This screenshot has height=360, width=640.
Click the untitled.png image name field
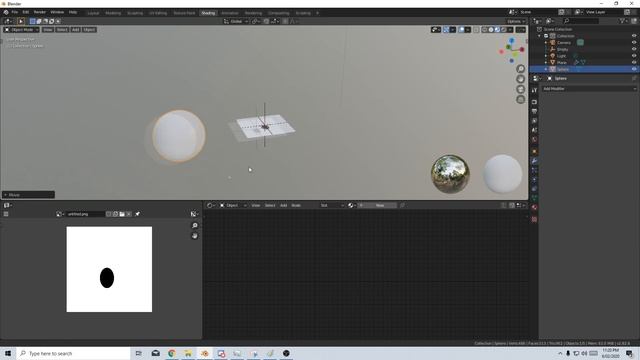coord(85,214)
